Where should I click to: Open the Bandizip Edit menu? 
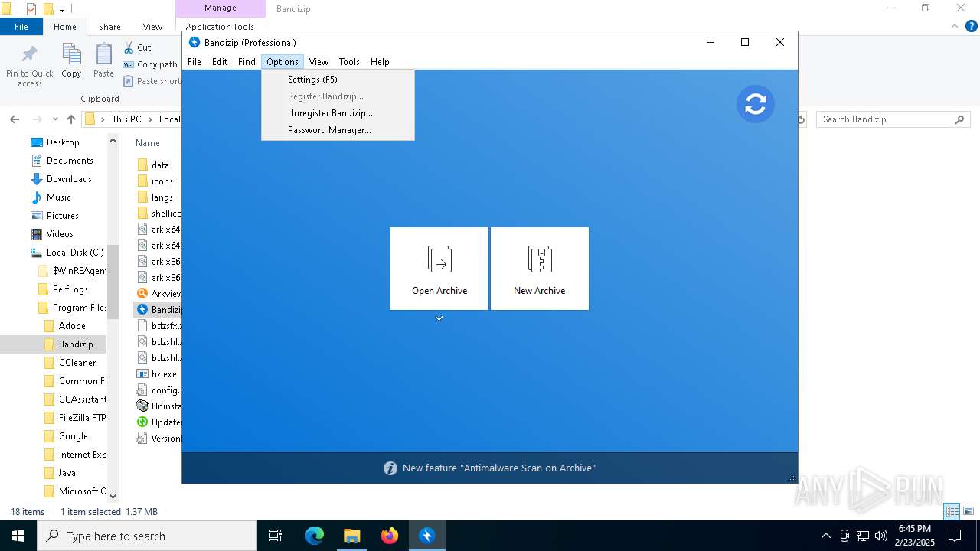coord(220,62)
